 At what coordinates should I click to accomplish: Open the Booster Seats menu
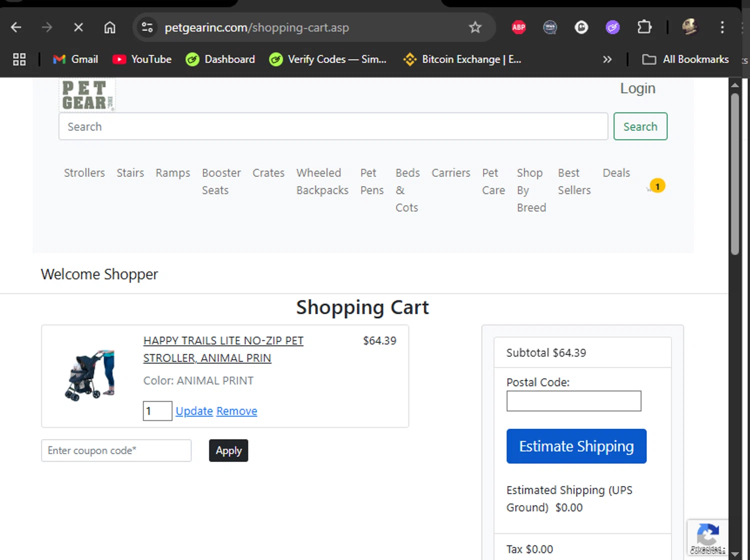coord(221,181)
